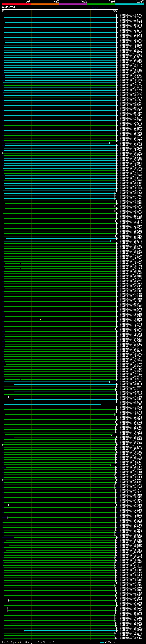The height and width of the screenshot is (644, 146).
Task: Select the UniRef100_P49405 label
Action: pos(131,424)
